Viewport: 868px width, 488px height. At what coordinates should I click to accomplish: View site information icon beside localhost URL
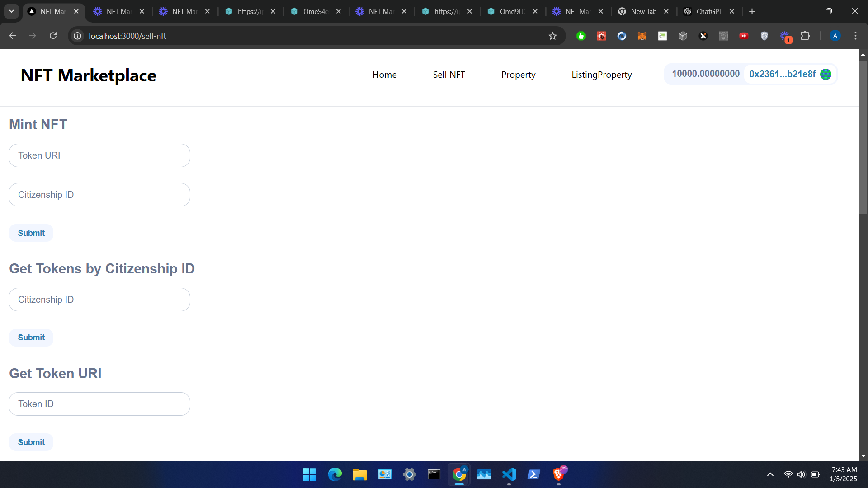tap(78, 36)
